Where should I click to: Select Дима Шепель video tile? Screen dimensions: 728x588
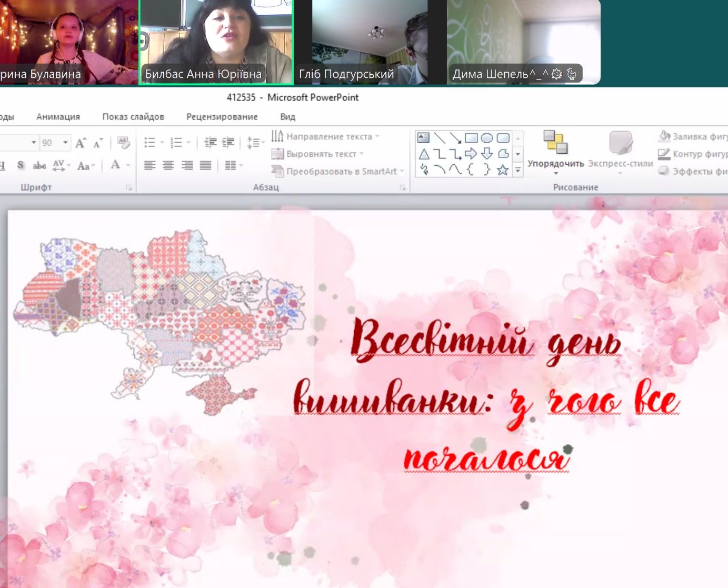(524, 42)
